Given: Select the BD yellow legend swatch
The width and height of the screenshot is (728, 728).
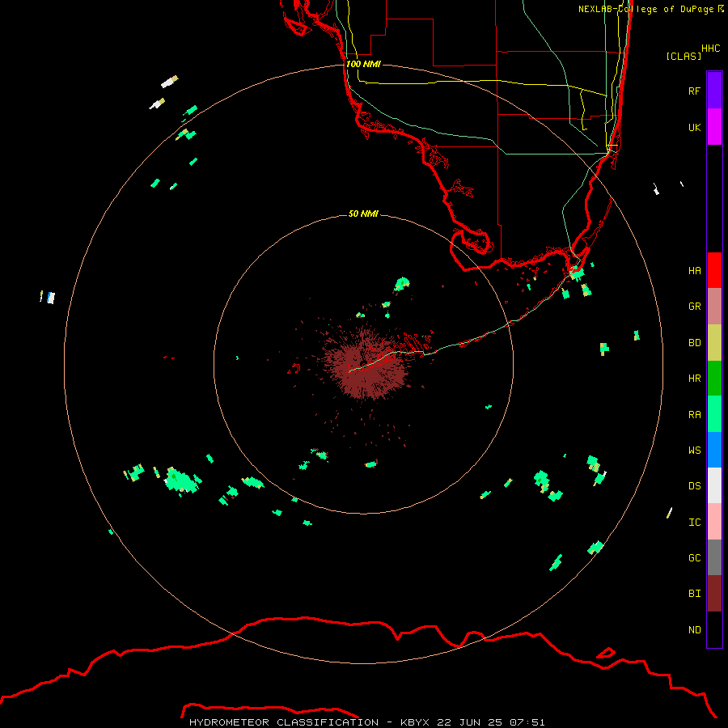Looking at the screenshot, I should pyautogui.click(x=714, y=343).
